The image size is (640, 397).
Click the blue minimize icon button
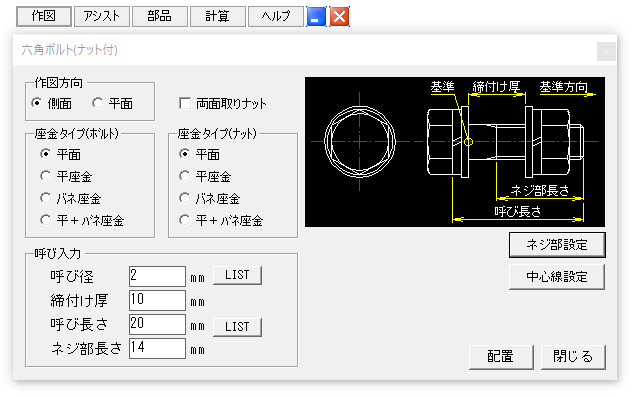[316, 16]
